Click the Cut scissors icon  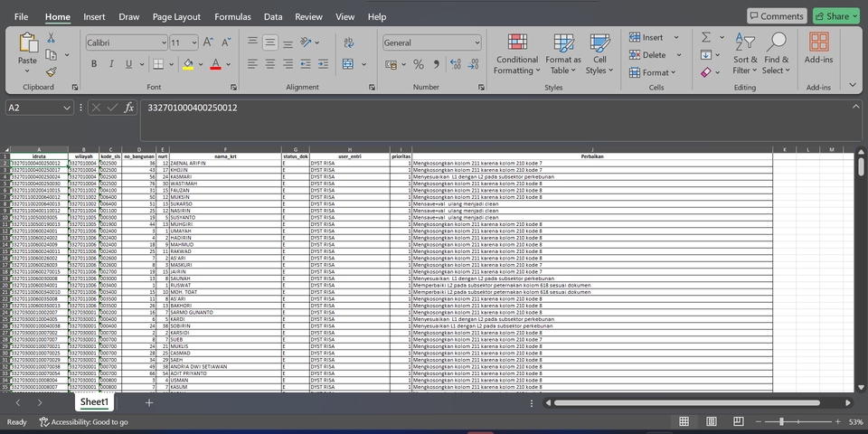point(51,38)
